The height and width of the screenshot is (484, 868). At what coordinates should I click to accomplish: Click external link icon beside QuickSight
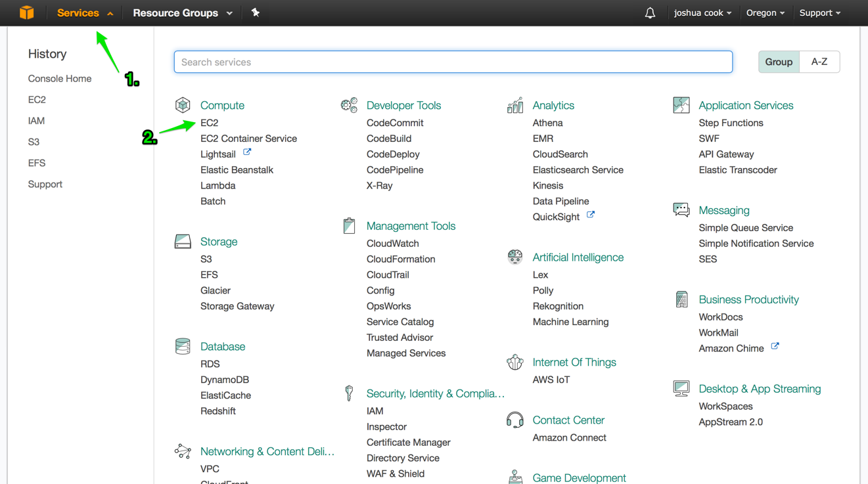[x=591, y=215]
